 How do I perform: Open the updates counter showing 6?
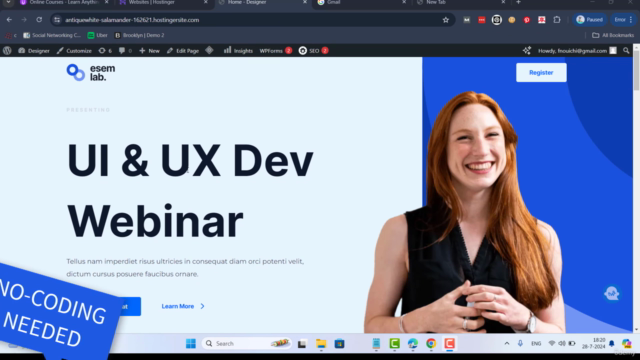(x=105, y=51)
